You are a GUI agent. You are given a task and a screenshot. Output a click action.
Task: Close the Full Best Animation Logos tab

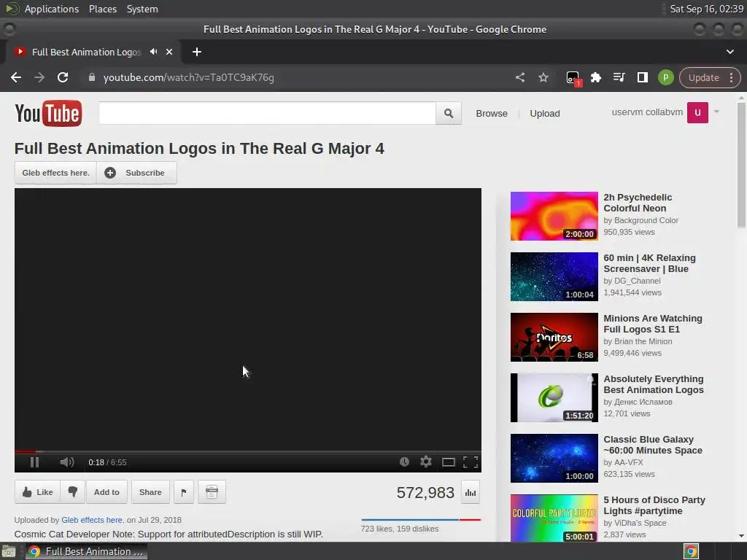click(169, 52)
